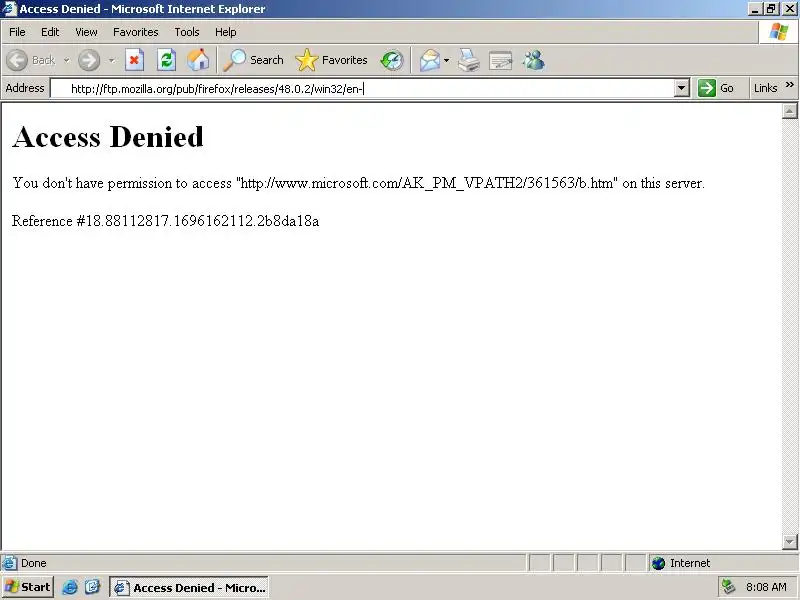Screen dimensions: 800x600
Task: Expand the Links toolbar chevron
Action: [790, 85]
